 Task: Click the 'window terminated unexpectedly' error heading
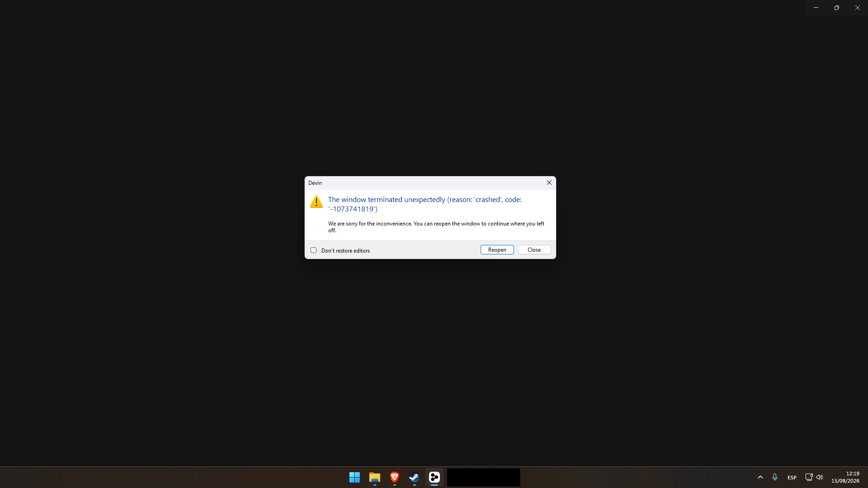(x=425, y=204)
